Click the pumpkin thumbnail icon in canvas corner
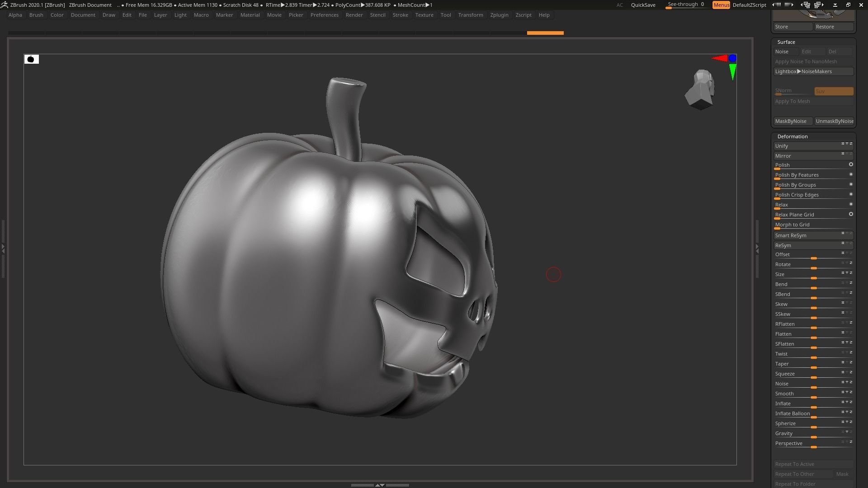868x488 pixels. (x=31, y=59)
